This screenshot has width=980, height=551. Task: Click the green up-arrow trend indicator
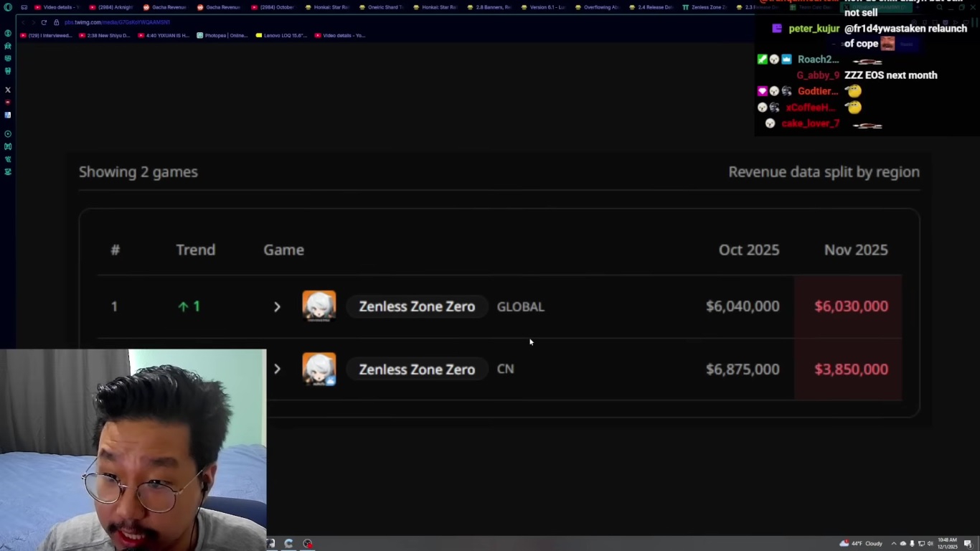coord(183,306)
